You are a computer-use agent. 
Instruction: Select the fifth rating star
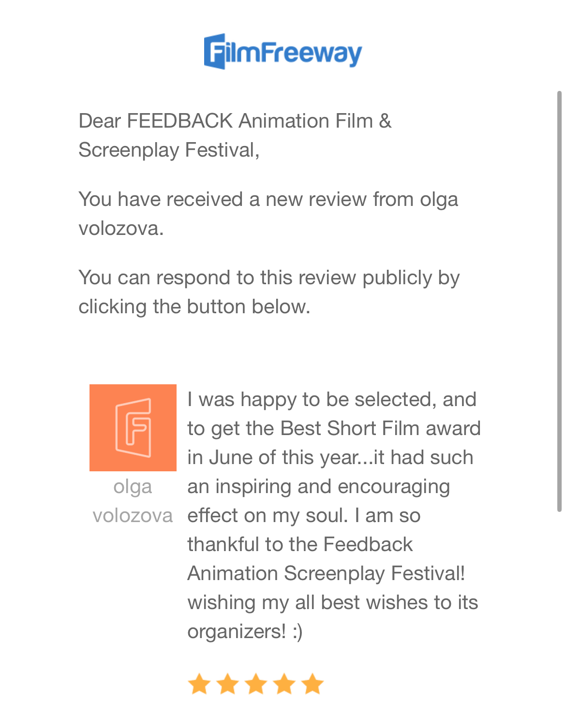(313, 684)
